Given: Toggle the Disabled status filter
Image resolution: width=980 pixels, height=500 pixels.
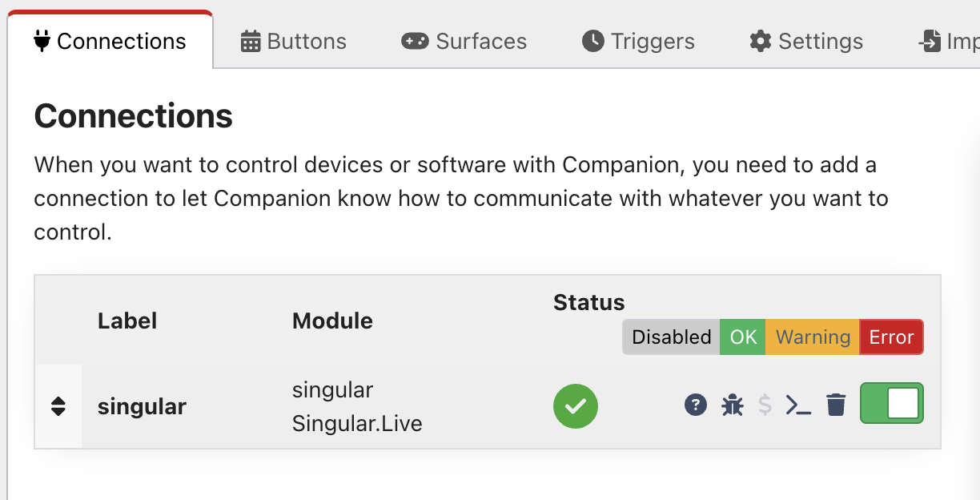Looking at the screenshot, I should point(671,337).
